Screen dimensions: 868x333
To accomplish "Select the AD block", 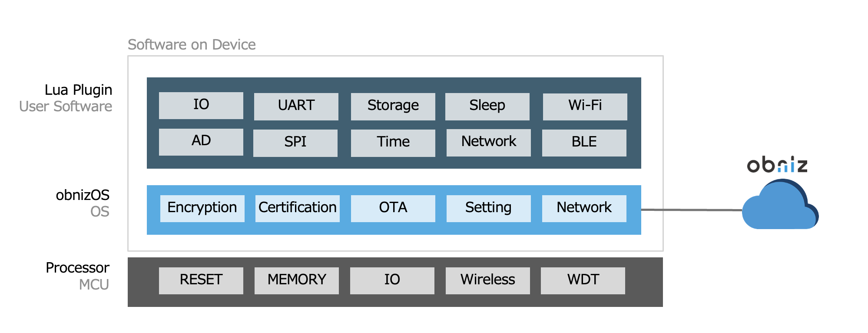I will click(x=201, y=142).
